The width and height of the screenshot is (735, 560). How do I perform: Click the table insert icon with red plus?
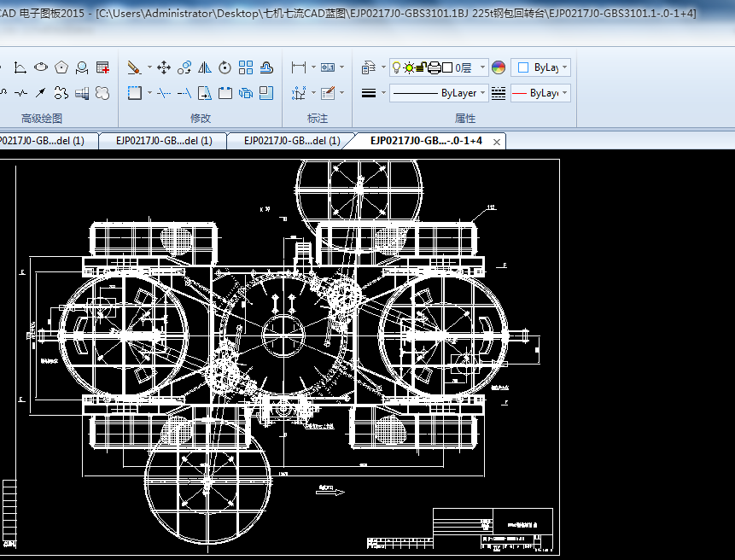coord(102,67)
